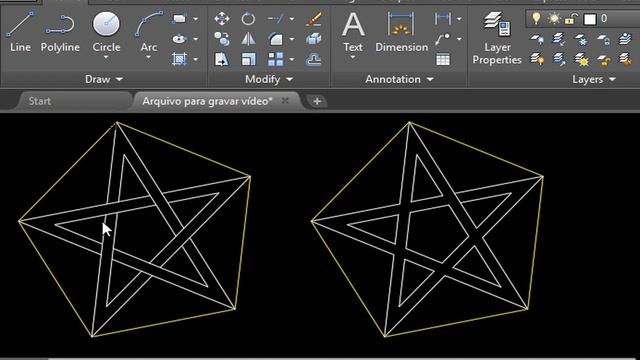Select the Rectangle draw tool
The image size is (640, 360).
point(179,18)
